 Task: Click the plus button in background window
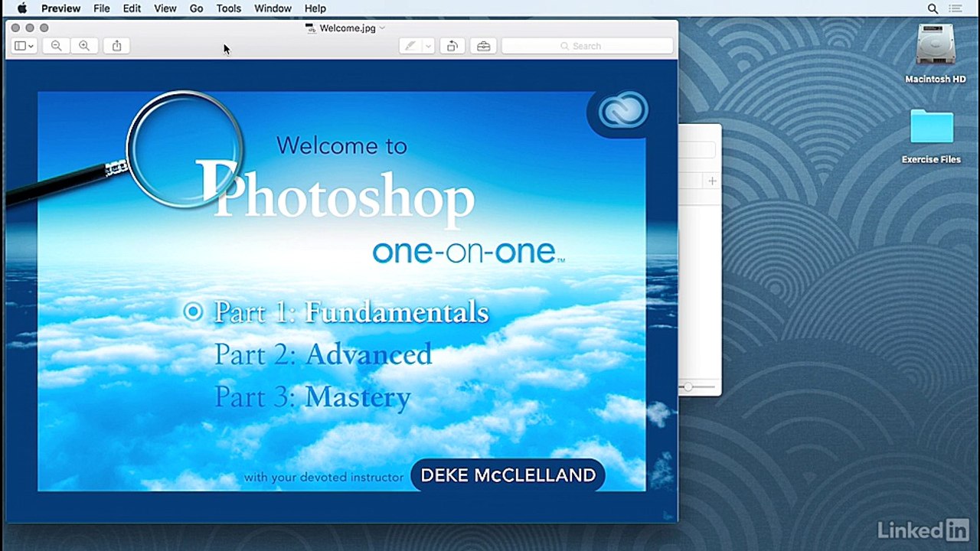point(712,181)
